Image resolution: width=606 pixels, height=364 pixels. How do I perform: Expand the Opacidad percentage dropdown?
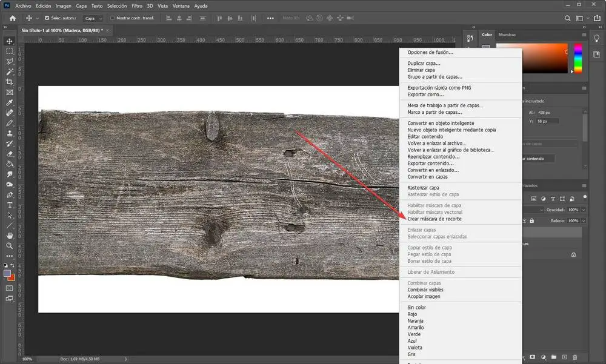(583, 210)
